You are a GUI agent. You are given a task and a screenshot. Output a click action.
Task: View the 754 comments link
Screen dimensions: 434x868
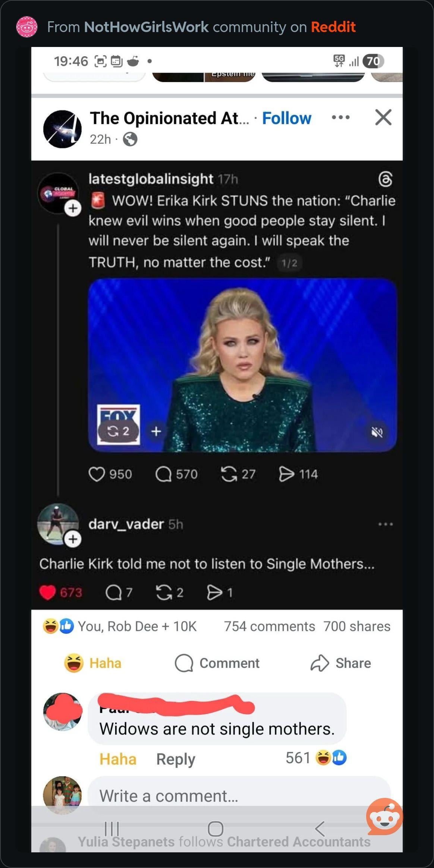269,626
